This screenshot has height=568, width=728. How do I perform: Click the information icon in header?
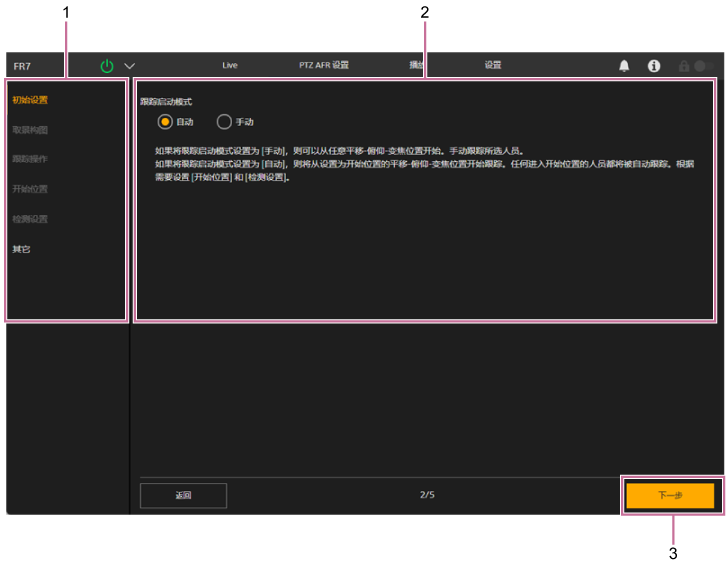point(654,66)
